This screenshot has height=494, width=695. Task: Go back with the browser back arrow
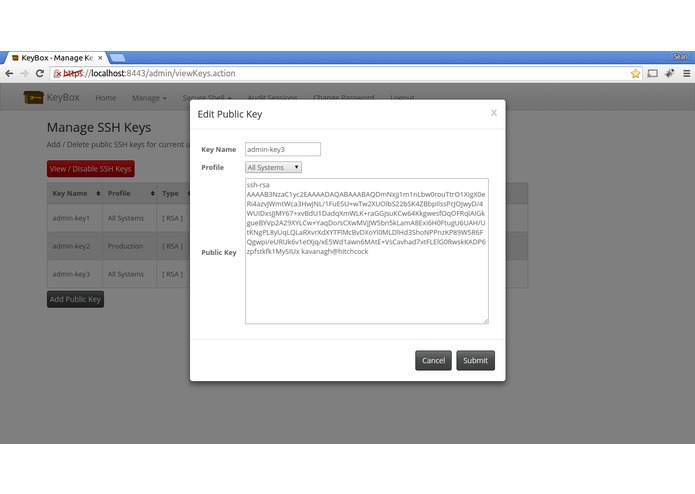coord(9,74)
